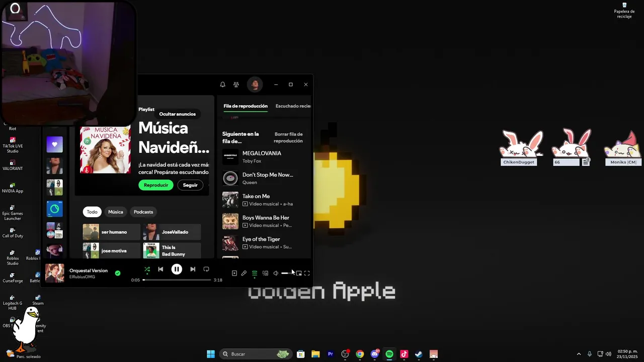Adjust the Spotify volume slider
Viewport: 644px width, 362px height.
pyautogui.click(x=287, y=274)
